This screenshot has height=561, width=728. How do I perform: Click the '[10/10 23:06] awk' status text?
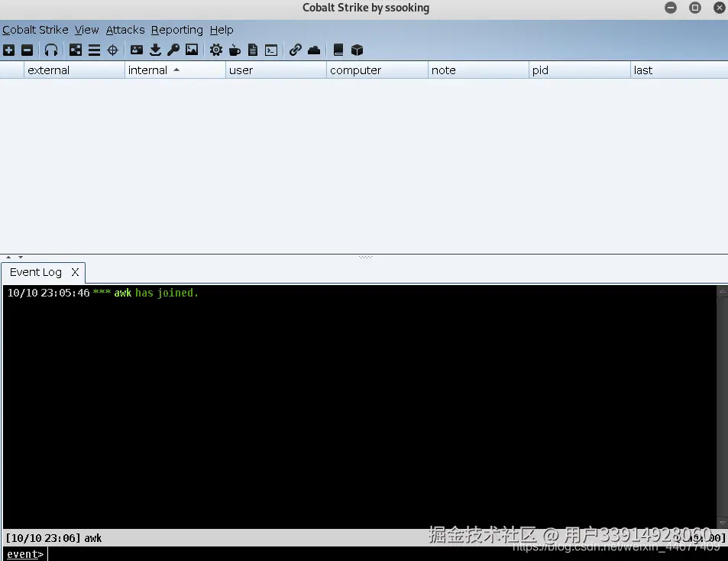[54, 538]
